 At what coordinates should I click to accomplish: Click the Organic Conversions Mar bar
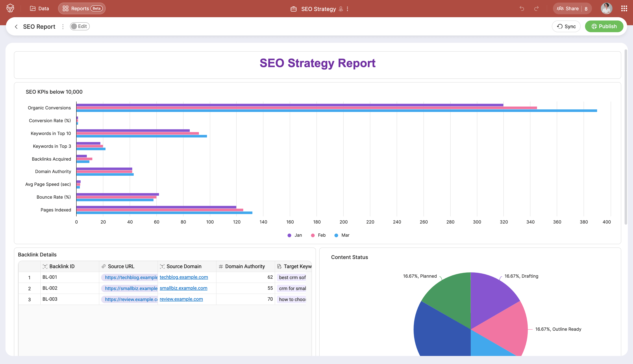(x=337, y=110)
